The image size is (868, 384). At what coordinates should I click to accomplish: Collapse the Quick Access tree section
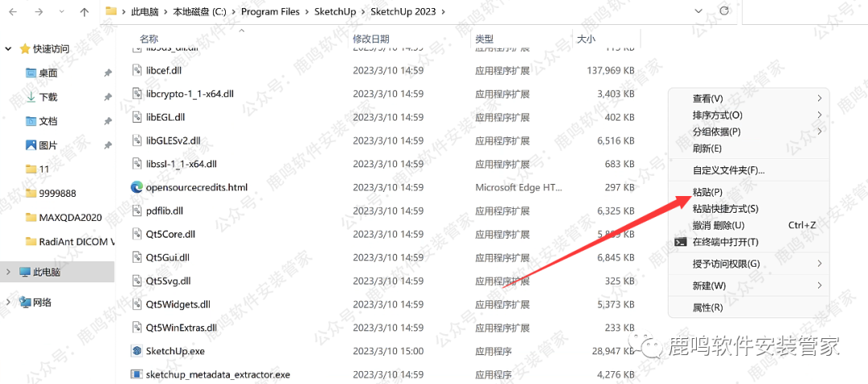(x=8, y=49)
